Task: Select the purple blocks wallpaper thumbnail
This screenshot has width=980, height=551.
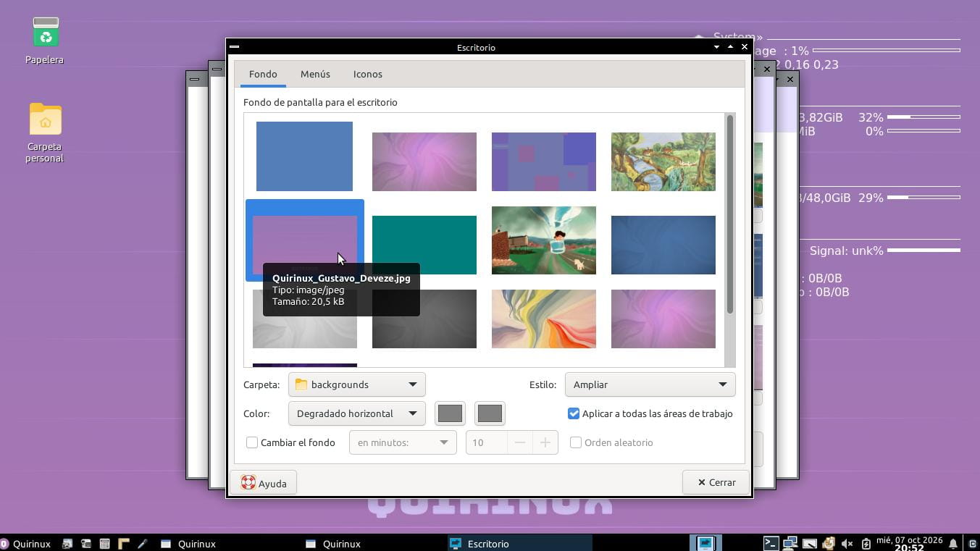Action: point(544,161)
